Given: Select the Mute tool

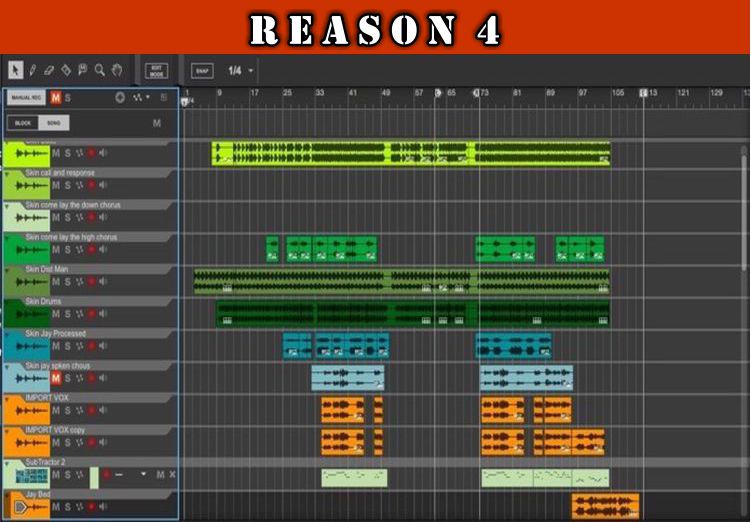Looking at the screenshot, I should click(83, 70).
